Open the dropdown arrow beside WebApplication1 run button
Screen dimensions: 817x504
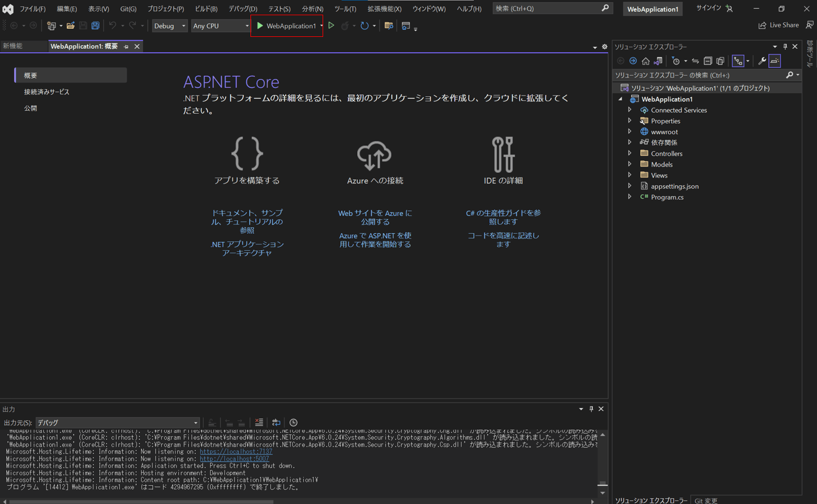[x=321, y=26]
